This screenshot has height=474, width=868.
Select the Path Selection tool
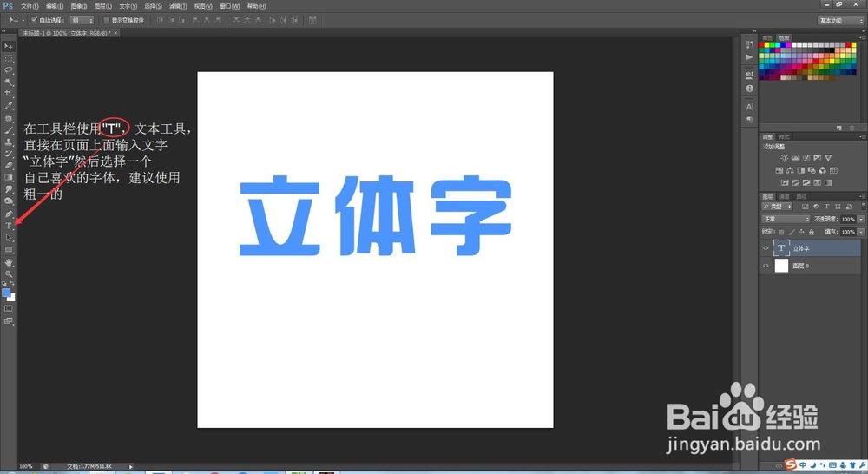9,238
